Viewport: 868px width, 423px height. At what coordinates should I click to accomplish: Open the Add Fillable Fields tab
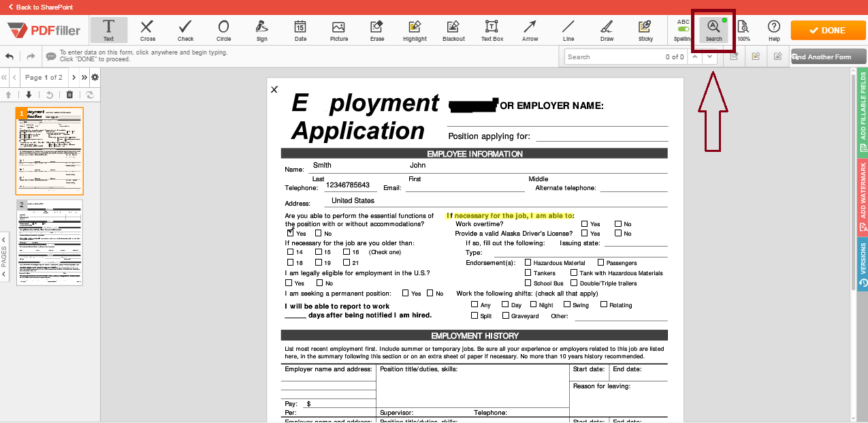pos(863,111)
